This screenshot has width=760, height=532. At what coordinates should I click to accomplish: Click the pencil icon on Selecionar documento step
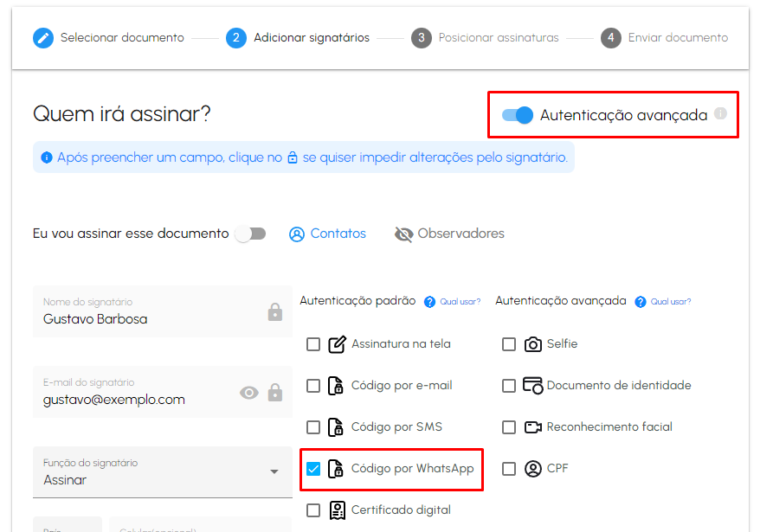click(42, 37)
